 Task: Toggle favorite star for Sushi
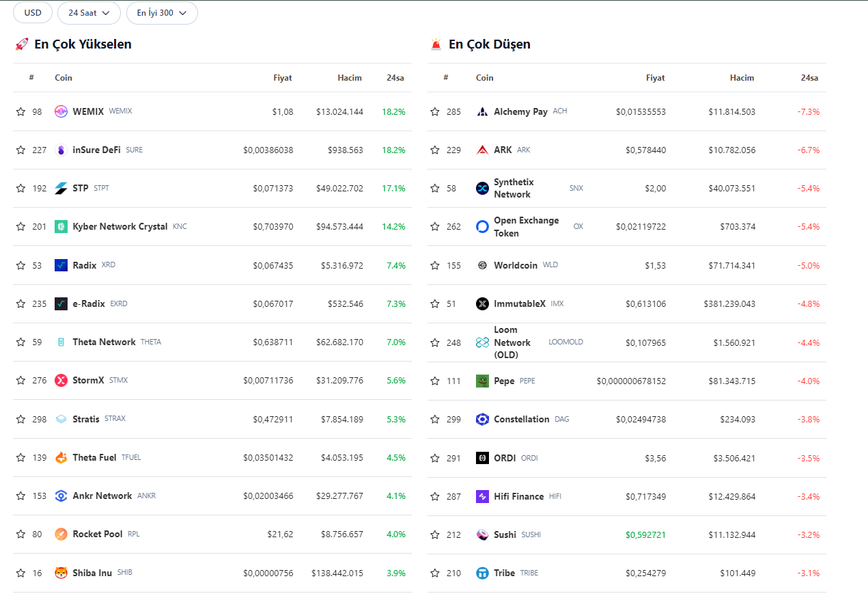(x=435, y=534)
